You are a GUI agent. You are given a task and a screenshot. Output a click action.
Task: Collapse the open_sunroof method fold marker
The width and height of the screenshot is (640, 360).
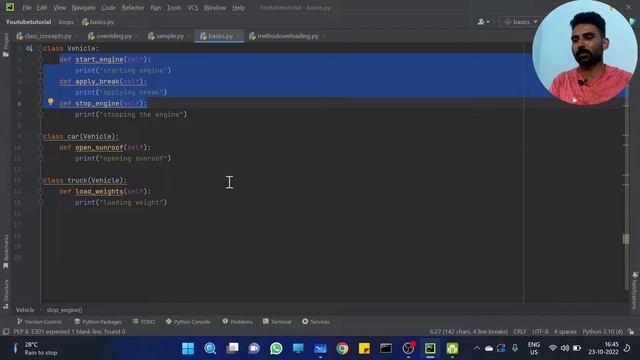[40, 148]
